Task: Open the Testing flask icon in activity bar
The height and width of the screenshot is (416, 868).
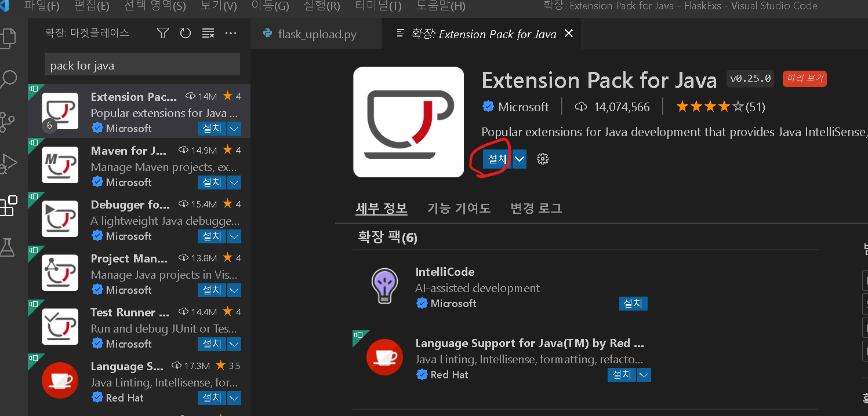Action: (x=7, y=247)
